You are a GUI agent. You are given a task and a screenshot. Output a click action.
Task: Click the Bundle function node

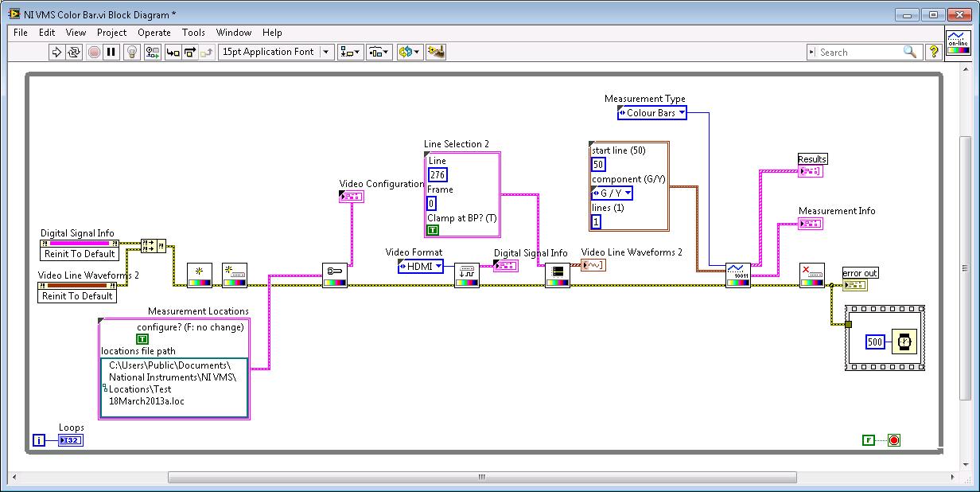154,246
